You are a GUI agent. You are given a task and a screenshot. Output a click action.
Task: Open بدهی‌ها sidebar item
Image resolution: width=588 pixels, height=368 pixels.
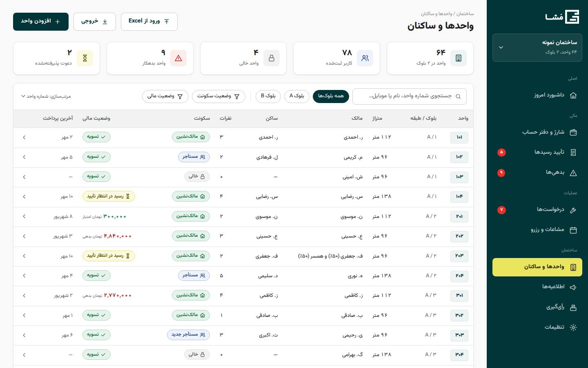pyautogui.click(x=537, y=173)
